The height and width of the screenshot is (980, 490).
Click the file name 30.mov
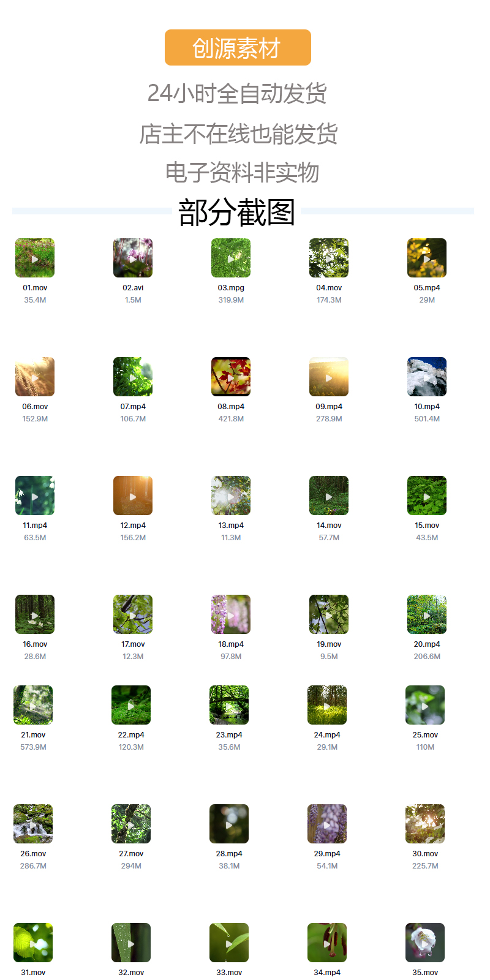click(x=425, y=853)
